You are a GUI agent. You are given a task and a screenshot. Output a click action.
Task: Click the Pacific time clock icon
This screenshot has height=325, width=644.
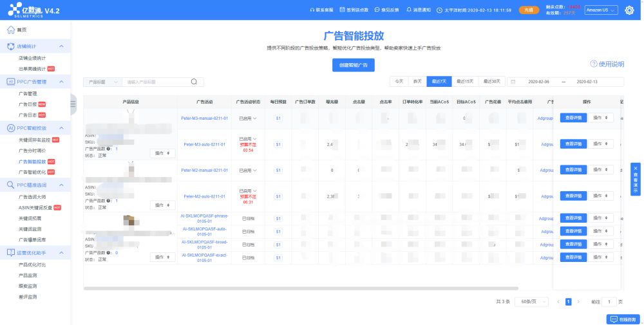point(439,10)
